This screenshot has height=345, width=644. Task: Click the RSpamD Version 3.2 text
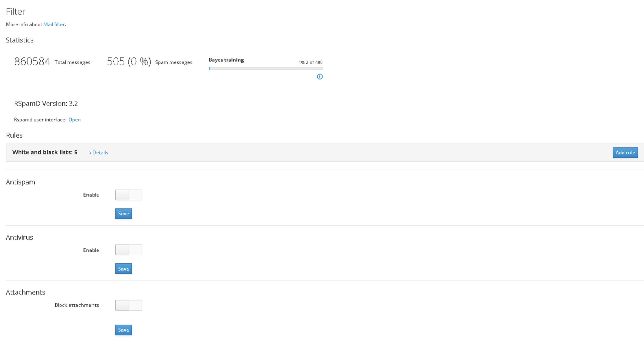[46, 104]
